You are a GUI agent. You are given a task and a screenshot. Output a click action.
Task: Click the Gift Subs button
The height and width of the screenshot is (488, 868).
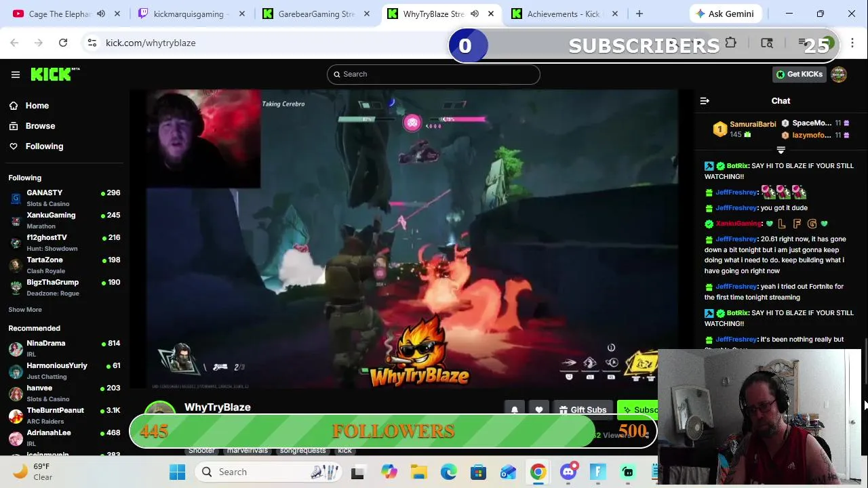pyautogui.click(x=582, y=409)
